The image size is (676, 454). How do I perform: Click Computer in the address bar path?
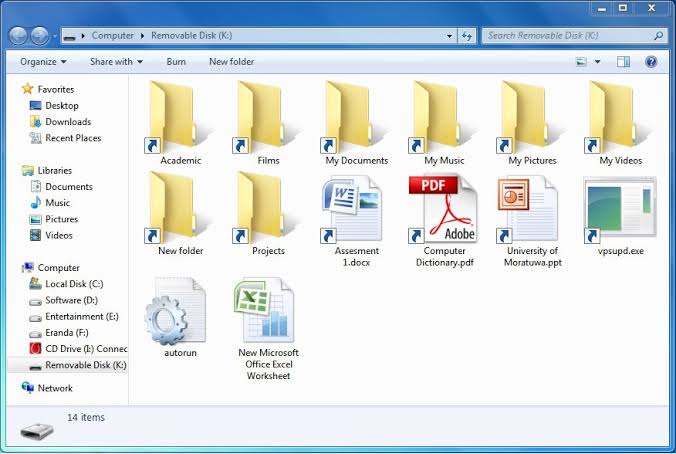[113, 36]
